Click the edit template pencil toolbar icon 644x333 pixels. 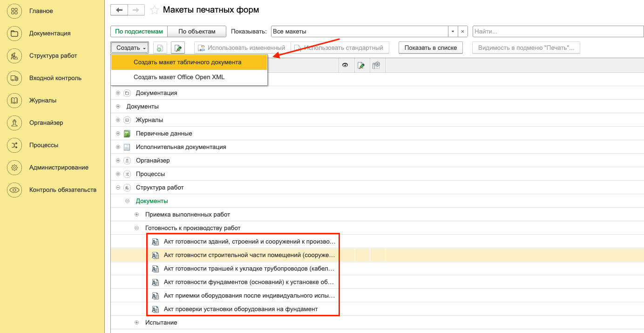[x=178, y=48]
